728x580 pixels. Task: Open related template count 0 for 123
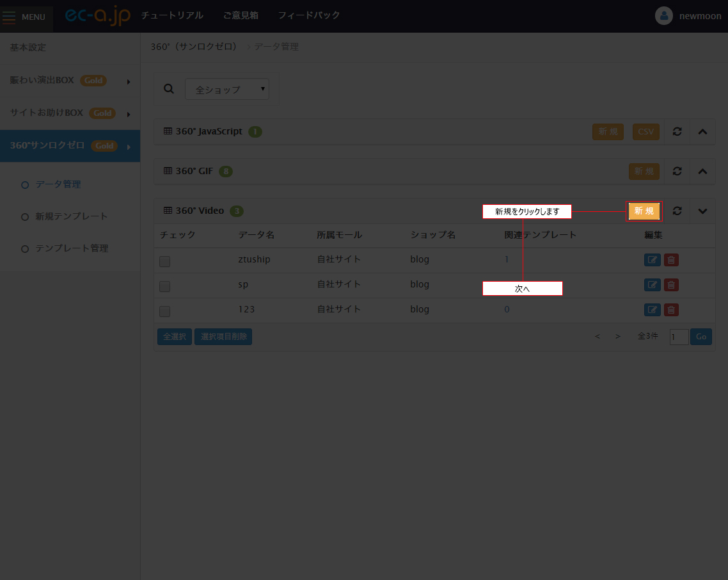point(507,309)
